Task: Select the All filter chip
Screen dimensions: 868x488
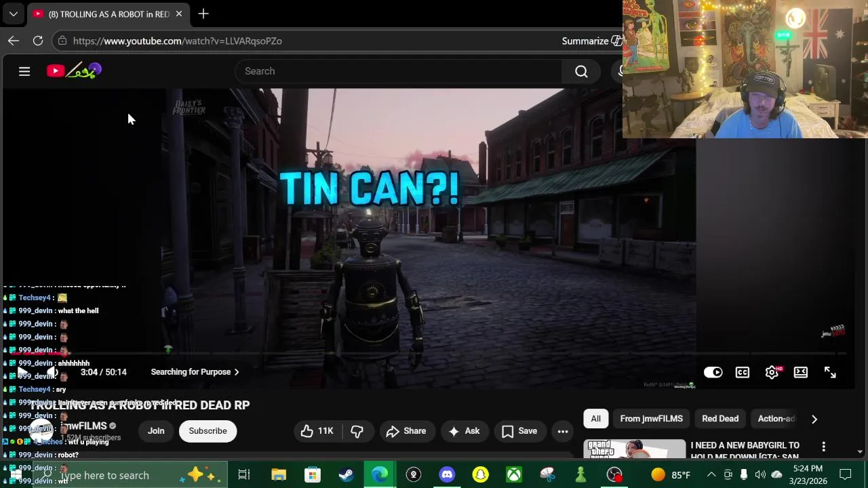Action: (595, 419)
